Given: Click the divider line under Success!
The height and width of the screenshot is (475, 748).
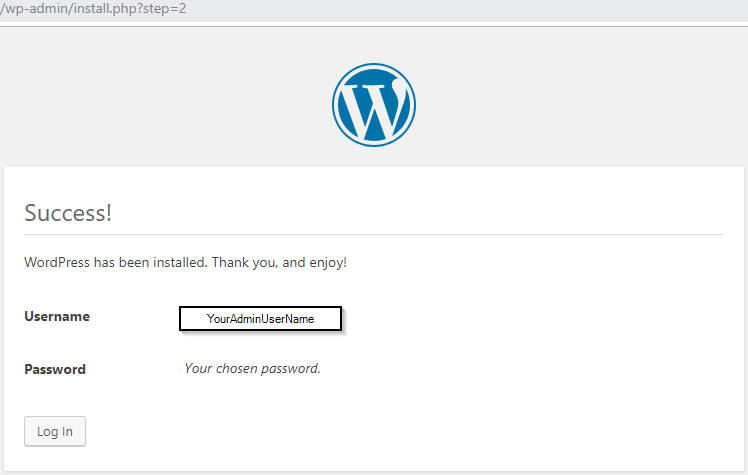Looking at the screenshot, I should [x=374, y=234].
